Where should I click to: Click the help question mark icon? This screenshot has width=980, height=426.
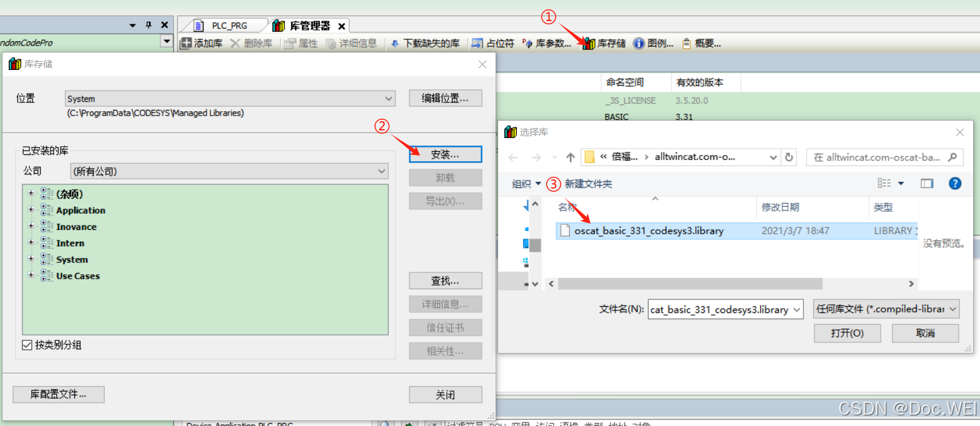pos(955,183)
